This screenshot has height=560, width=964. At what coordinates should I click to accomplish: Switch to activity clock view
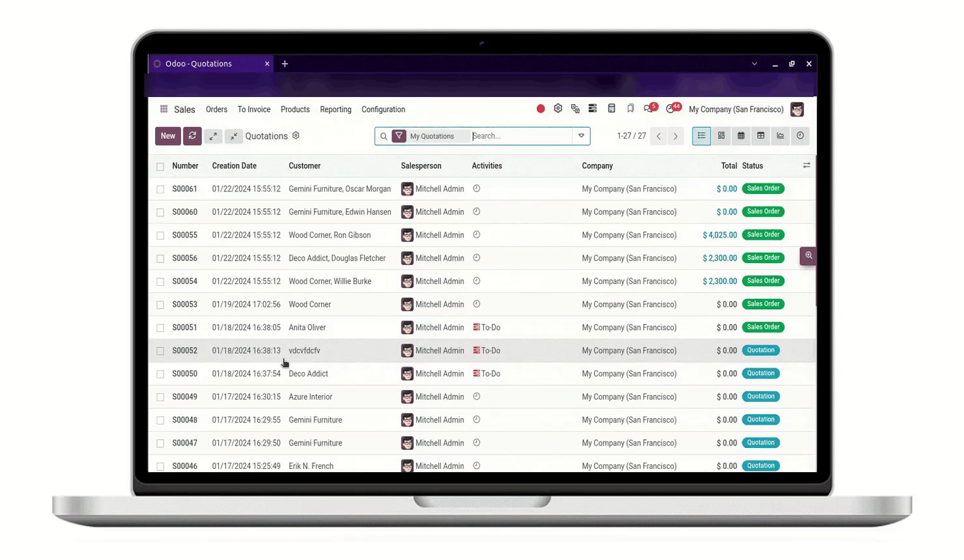(x=800, y=135)
